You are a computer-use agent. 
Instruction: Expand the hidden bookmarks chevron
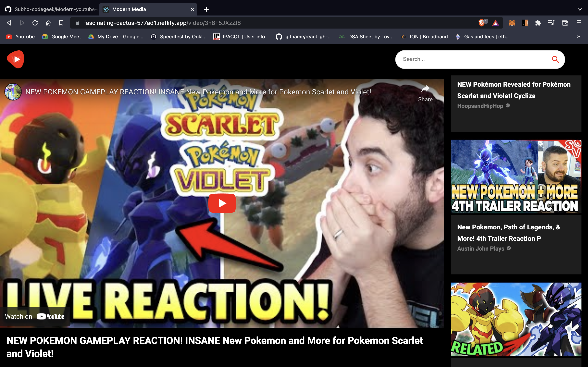(578, 37)
